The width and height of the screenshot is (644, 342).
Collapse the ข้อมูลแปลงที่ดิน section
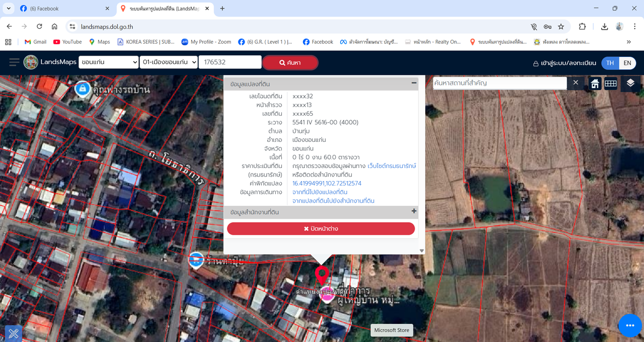tap(414, 83)
